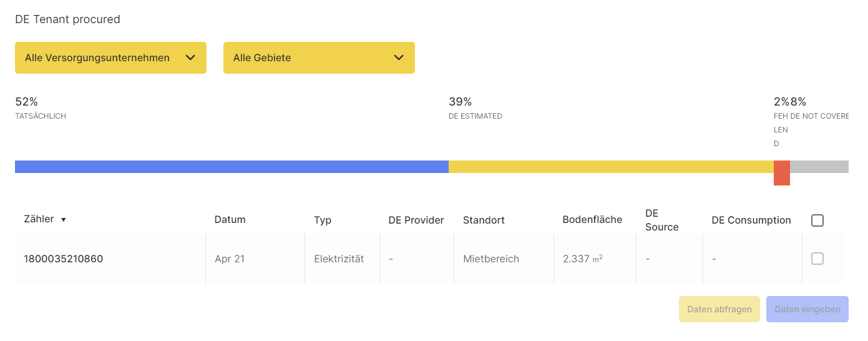This screenshot has width=868, height=341.
Task: Click the Standort column header
Action: [484, 220]
